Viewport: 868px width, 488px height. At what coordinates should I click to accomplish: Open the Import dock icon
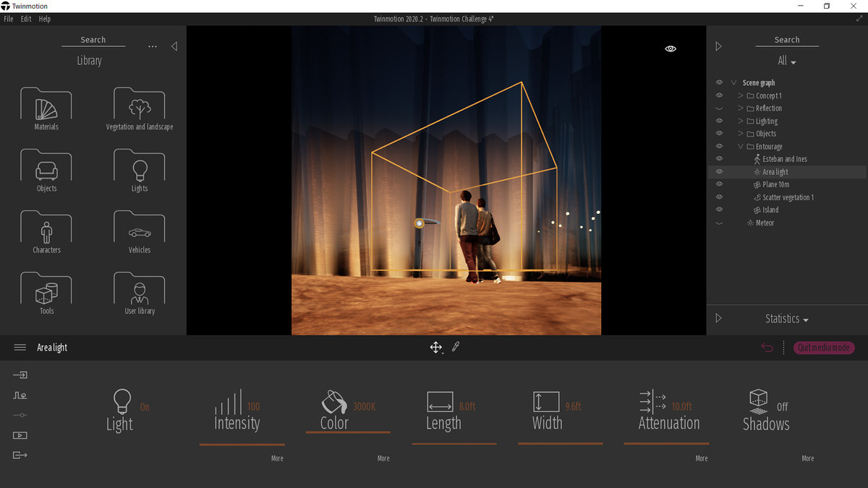20,375
